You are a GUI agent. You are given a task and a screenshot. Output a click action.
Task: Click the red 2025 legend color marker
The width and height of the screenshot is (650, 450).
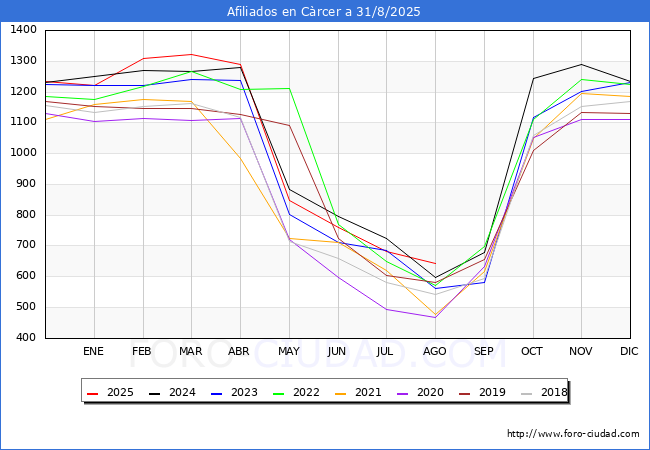tap(92, 393)
